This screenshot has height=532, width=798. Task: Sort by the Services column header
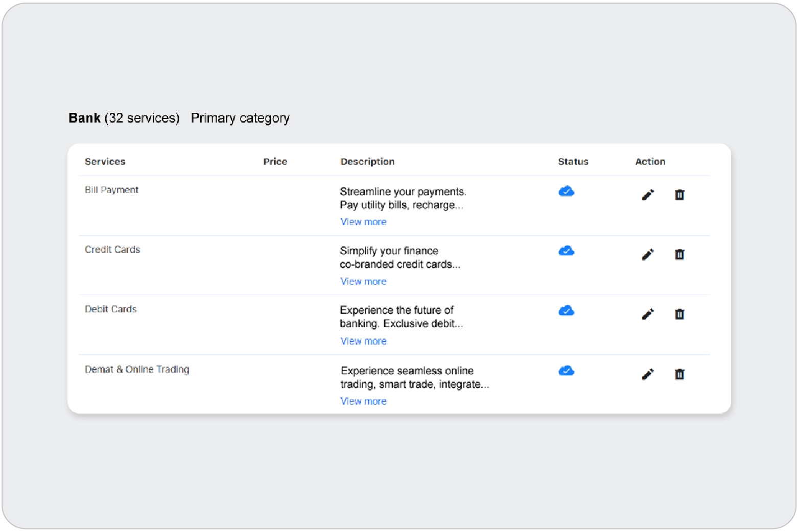[105, 162]
